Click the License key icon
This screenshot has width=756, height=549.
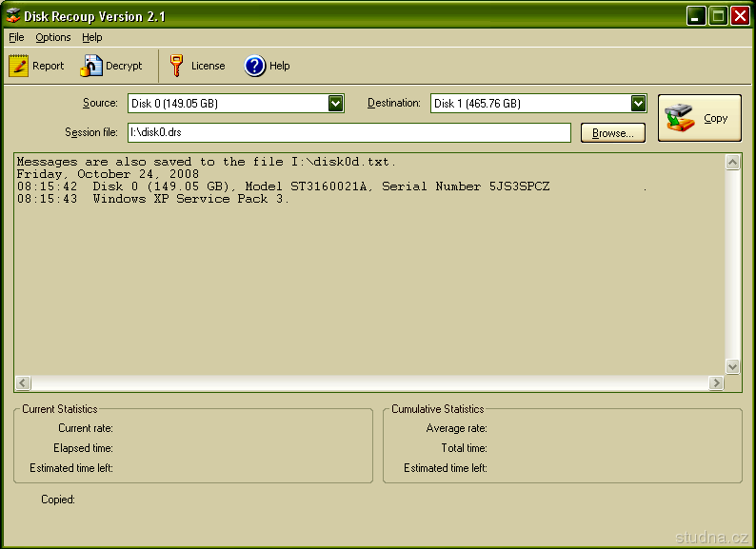pos(176,66)
